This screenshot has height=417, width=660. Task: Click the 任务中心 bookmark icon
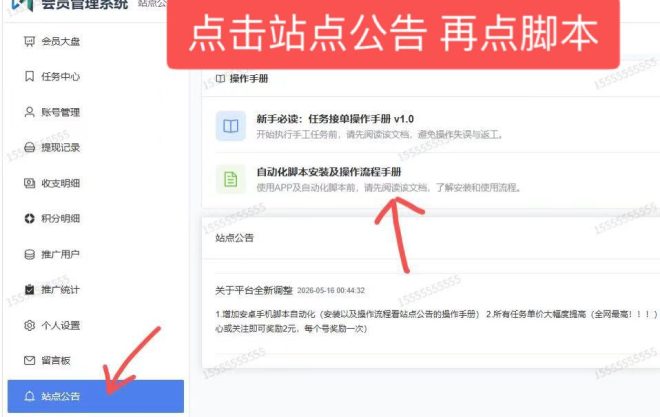click(x=29, y=77)
